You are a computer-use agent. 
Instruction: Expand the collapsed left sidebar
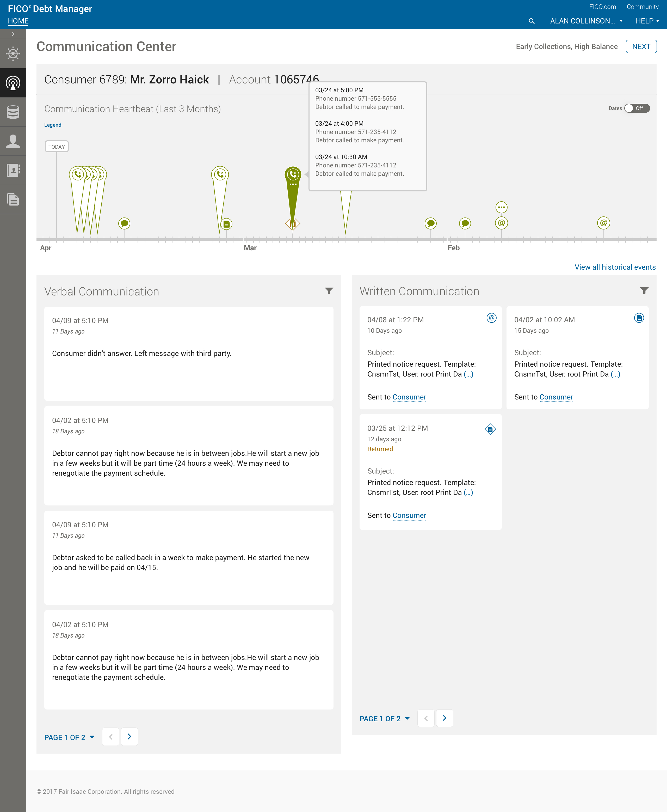pos(13,34)
